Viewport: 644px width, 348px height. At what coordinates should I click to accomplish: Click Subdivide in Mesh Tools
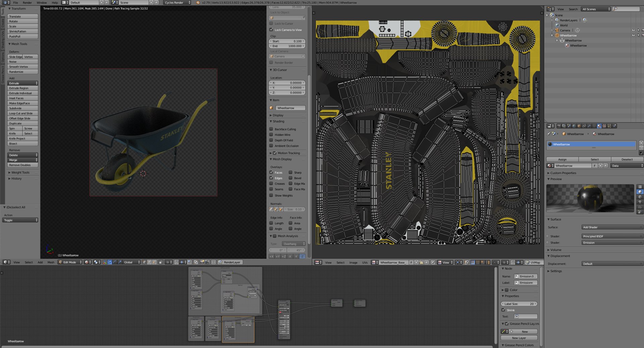click(22, 108)
